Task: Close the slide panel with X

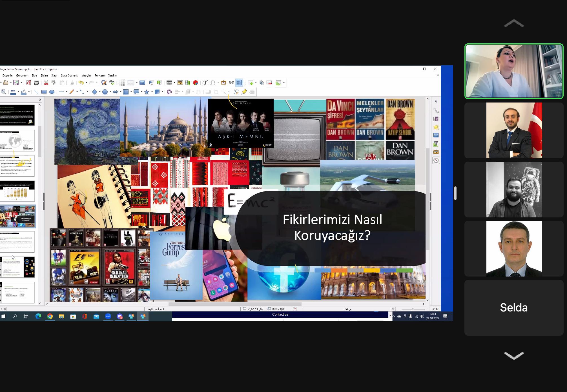Action: coord(40,99)
